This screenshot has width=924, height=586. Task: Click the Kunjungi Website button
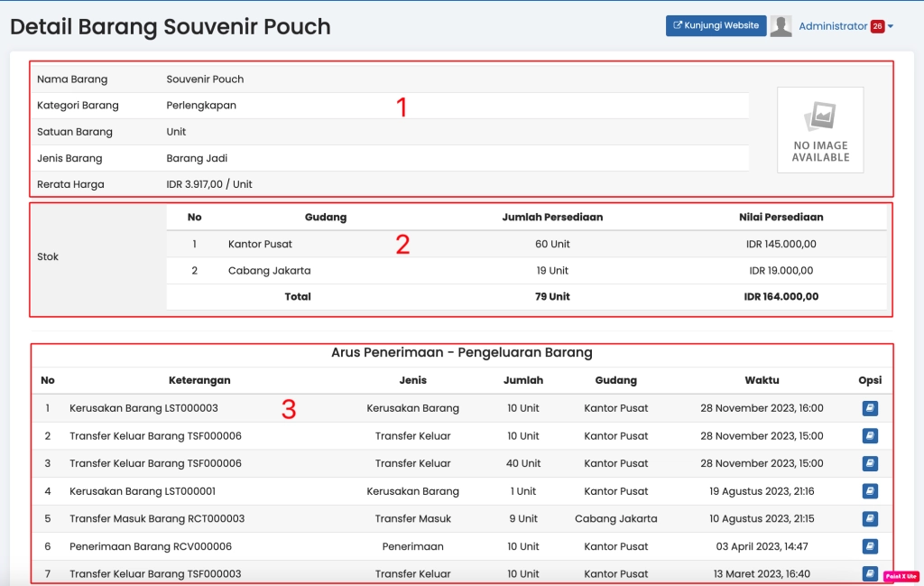716,26
